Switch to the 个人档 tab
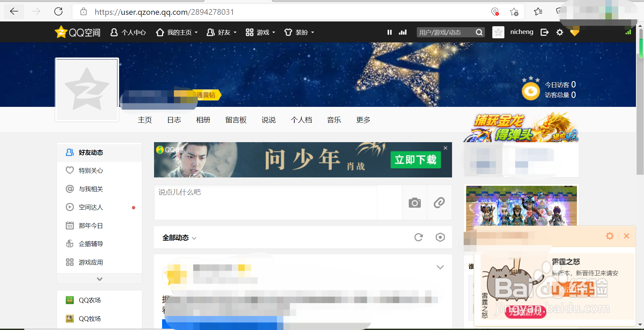644x330 pixels. pos(301,120)
